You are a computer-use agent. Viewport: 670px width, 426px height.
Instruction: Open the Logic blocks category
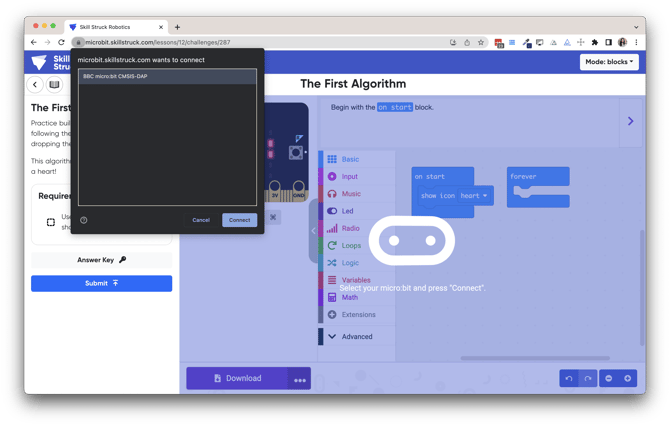349,263
